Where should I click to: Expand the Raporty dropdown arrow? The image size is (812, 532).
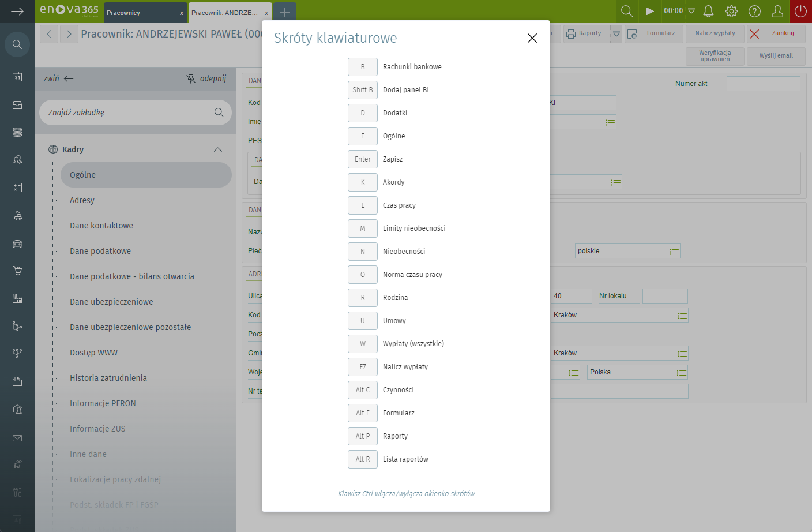pos(616,34)
